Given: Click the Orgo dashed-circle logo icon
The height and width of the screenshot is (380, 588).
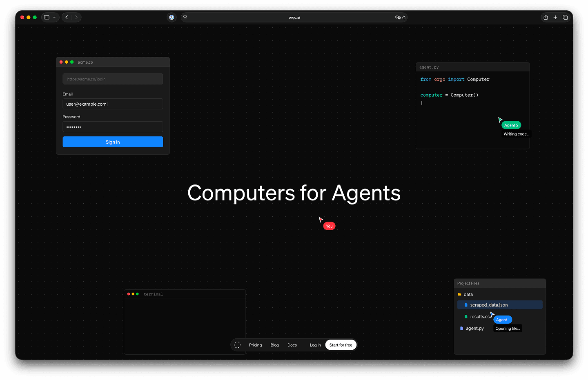Looking at the screenshot, I should click(237, 345).
